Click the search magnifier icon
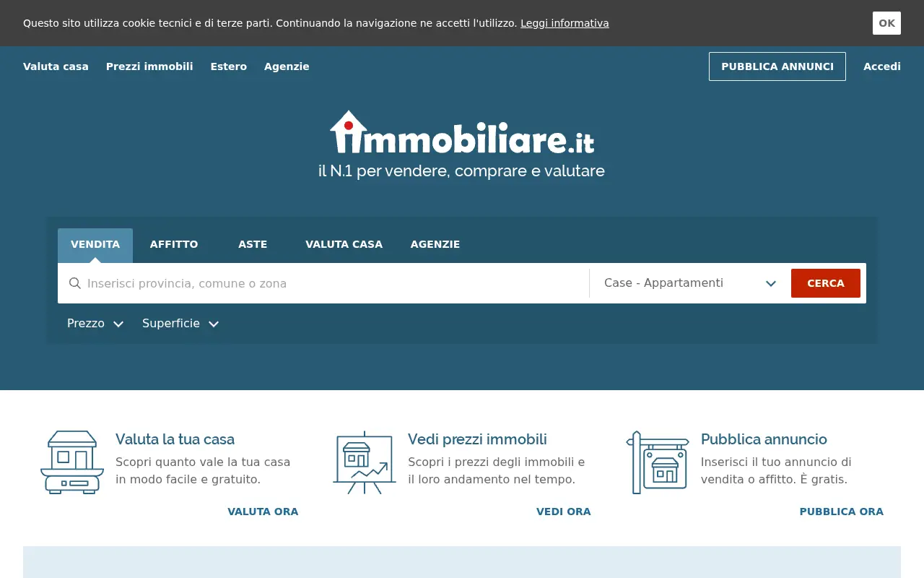 point(74,283)
